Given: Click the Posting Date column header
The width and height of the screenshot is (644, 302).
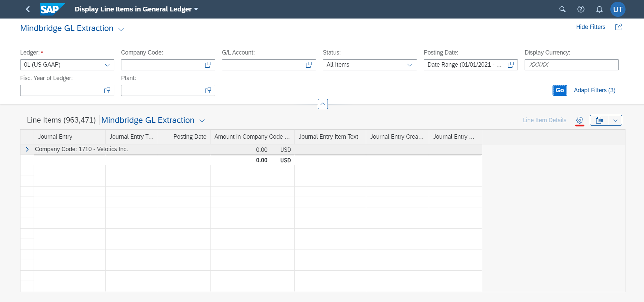Looking at the screenshot, I should pyautogui.click(x=184, y=137).
